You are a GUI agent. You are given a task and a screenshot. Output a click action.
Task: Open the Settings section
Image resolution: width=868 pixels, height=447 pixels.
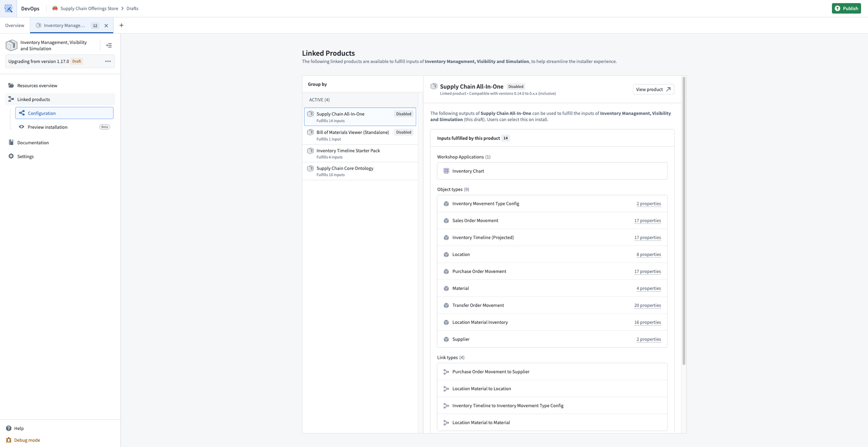coord(60,156)
